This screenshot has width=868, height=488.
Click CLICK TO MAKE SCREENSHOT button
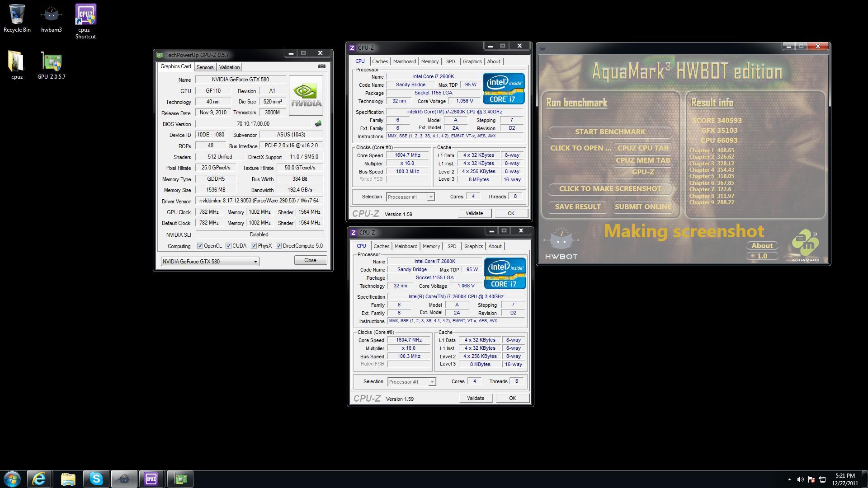coord(610,189)
